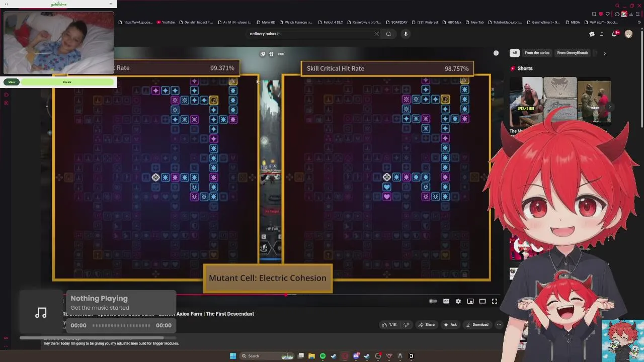Screen dimensions: 644x362
Task: Open the 'Watch Furnetsu n...' bookmark
Action: click(x=297, y=22)
